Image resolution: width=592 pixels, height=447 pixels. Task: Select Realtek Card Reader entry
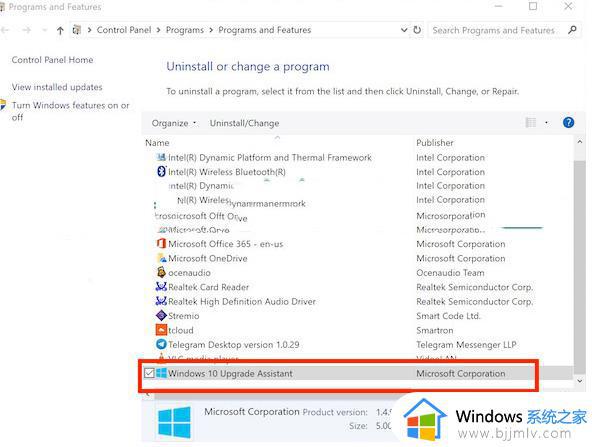(208, 287)
